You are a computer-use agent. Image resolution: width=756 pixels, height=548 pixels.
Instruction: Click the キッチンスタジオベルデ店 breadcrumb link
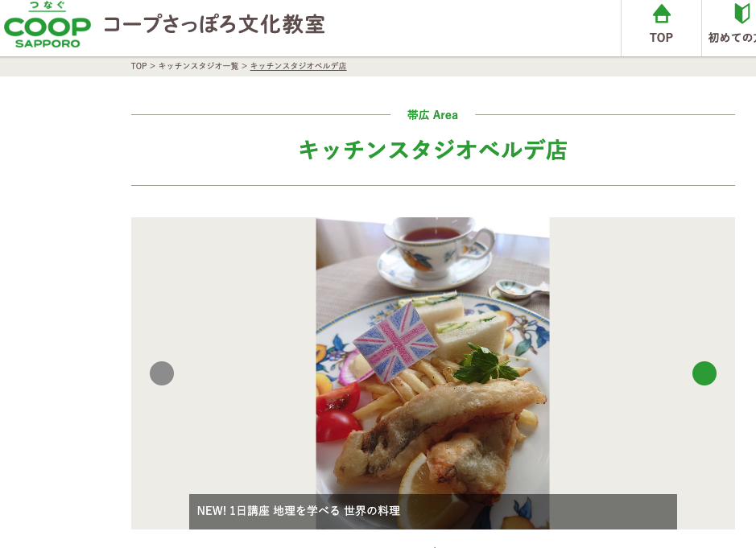coord(298,66)
